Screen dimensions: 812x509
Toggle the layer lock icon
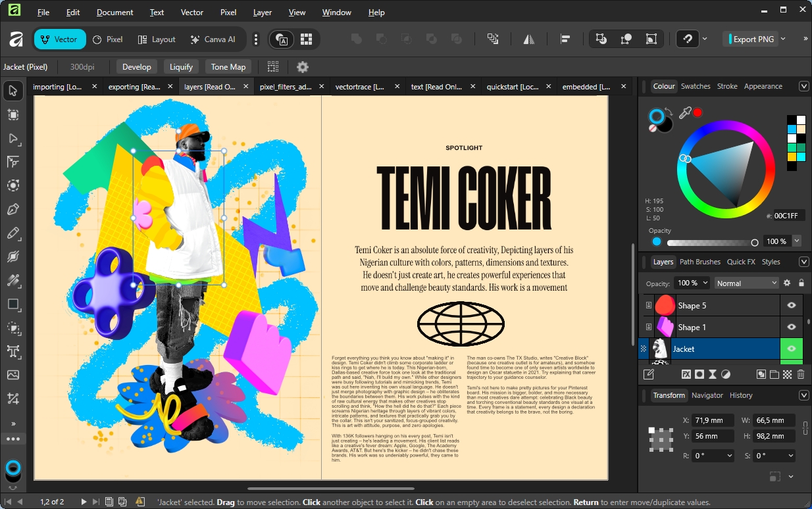pos(801,283)
